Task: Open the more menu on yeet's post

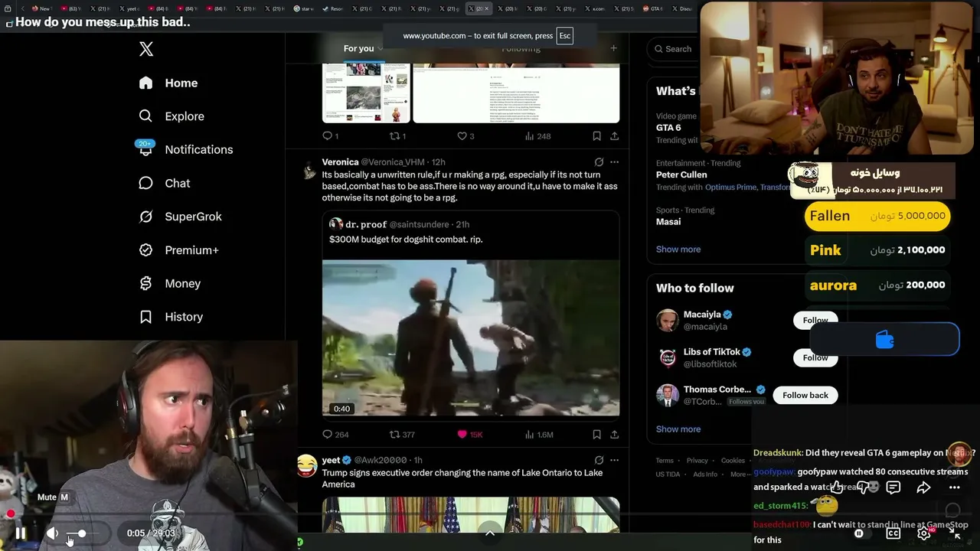Action: click(x=614, y=461)
